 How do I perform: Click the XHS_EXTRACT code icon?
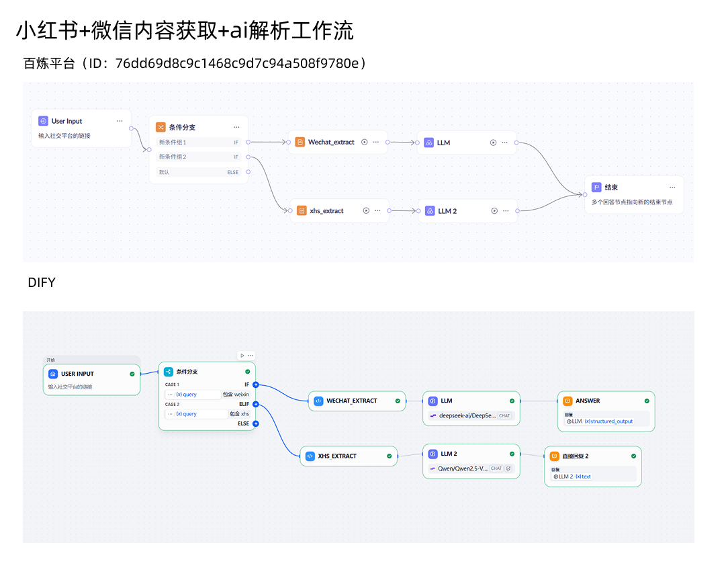click(x=310, y=456)
